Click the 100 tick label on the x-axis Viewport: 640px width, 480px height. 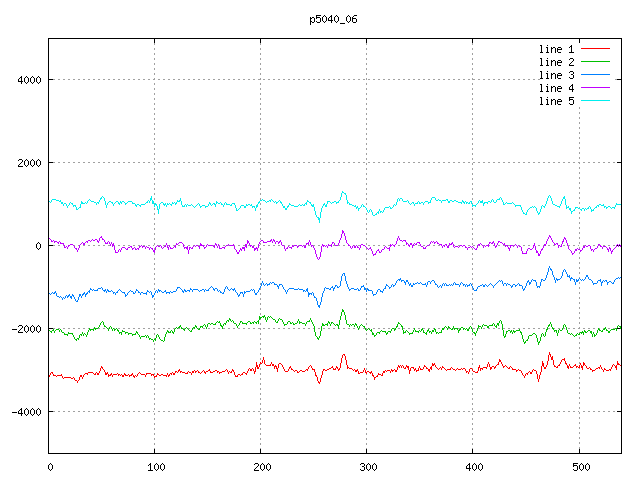pyautogui.click(x=155, y=466)
